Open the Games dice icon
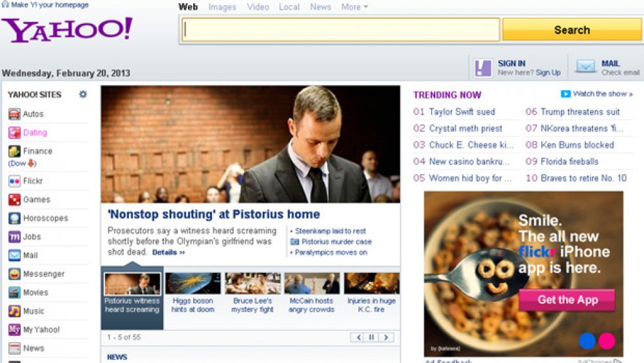This screenshot has height=363, width=644. (14, 200)
